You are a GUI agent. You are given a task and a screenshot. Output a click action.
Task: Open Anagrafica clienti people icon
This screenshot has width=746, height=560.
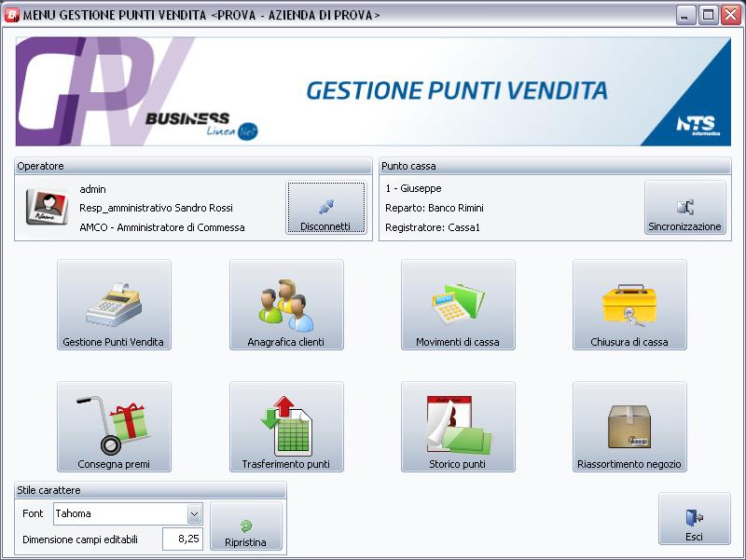(x=286, y=305)
